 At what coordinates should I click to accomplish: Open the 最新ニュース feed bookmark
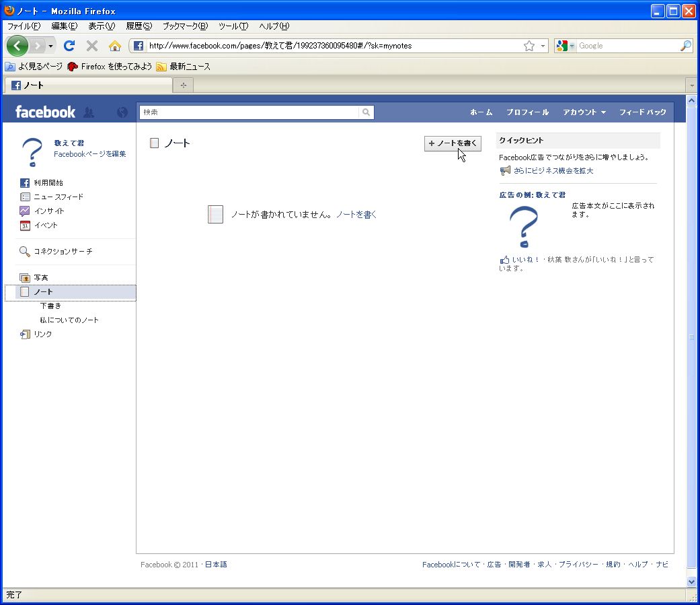point(183,67)
